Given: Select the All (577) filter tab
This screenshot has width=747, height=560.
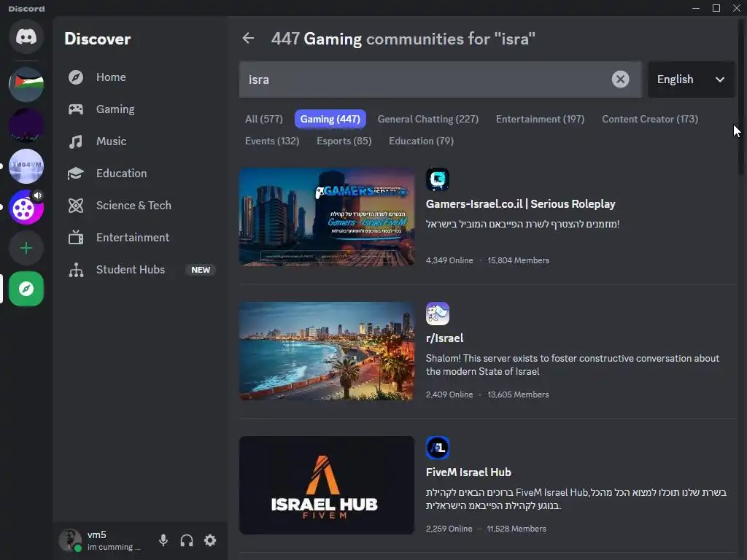Looking at the screenshot, I should (x=264, y=119).
